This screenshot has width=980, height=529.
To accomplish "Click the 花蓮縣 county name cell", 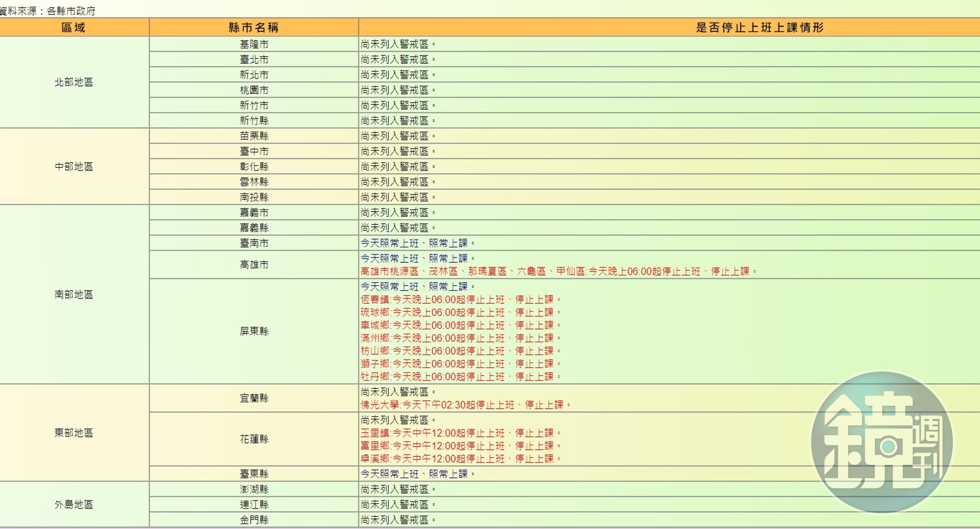I will tap(254, 439).
